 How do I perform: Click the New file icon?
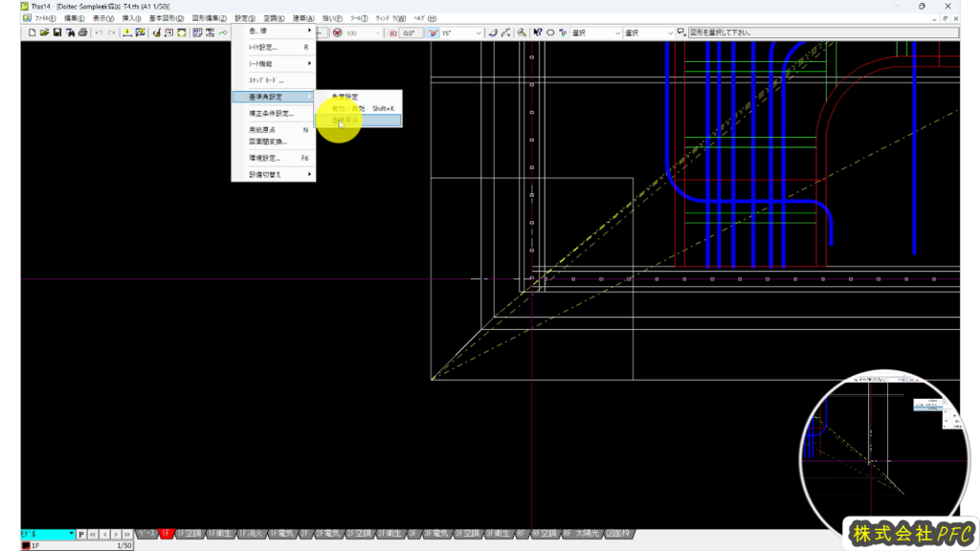pyautogui.click(x=32, y=33)
